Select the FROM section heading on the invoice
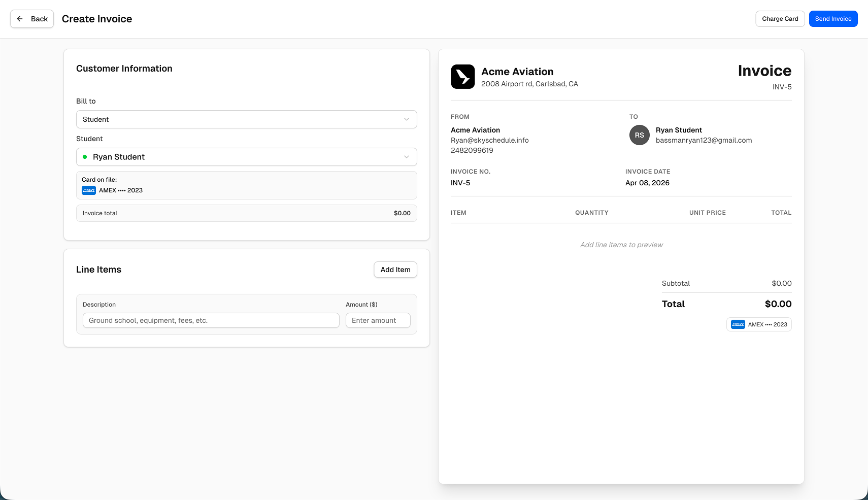Screen dimensions: 868x500 click(460, 116)
